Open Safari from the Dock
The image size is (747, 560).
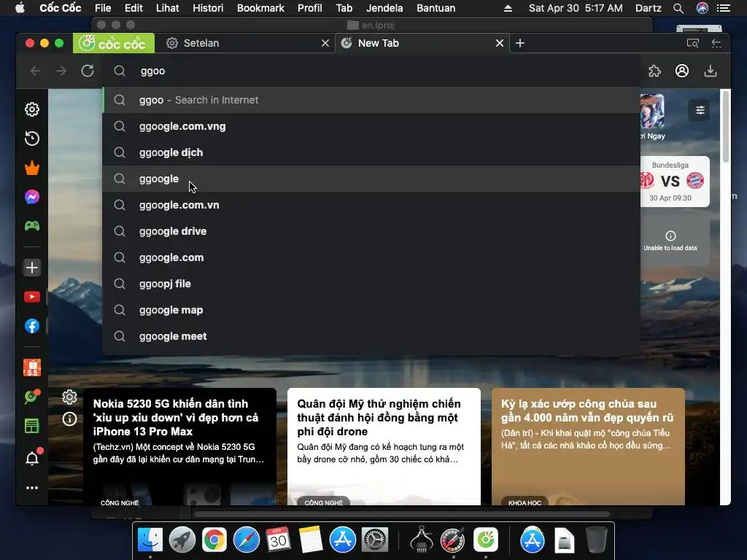[247, 540]
